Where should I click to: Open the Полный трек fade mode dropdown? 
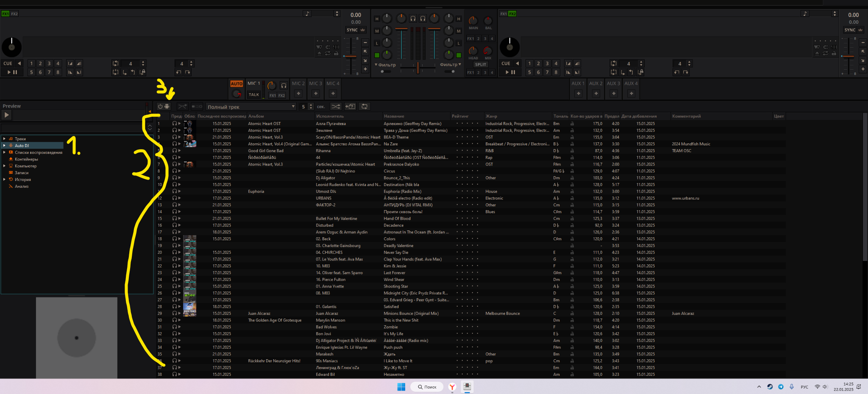click(251, 106)
